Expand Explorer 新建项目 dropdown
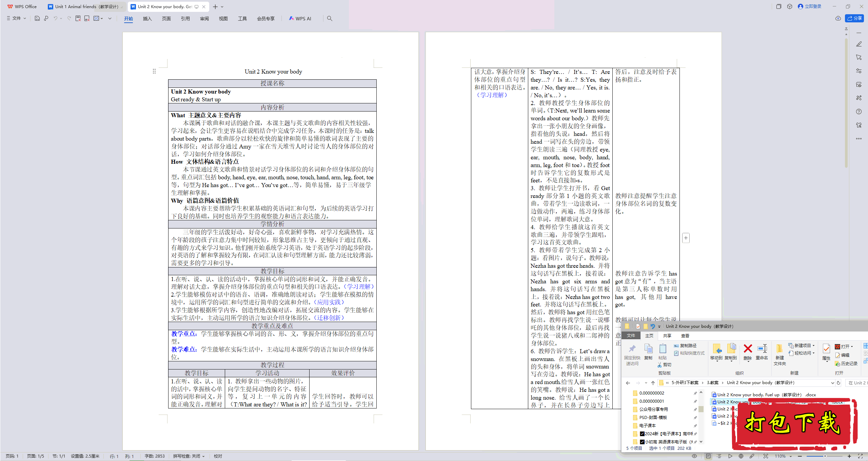Screen dimensions: 868x461 click(x=802, y=345)
